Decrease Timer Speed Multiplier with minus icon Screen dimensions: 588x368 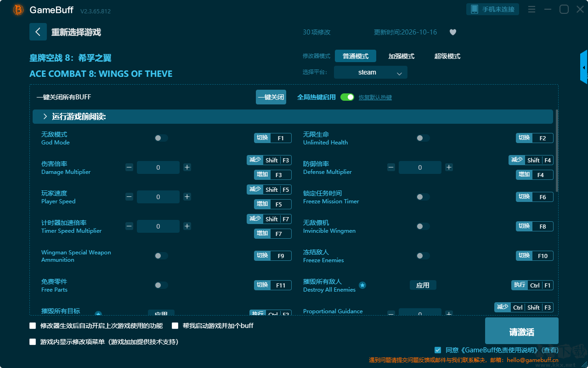tap(129, 226)
